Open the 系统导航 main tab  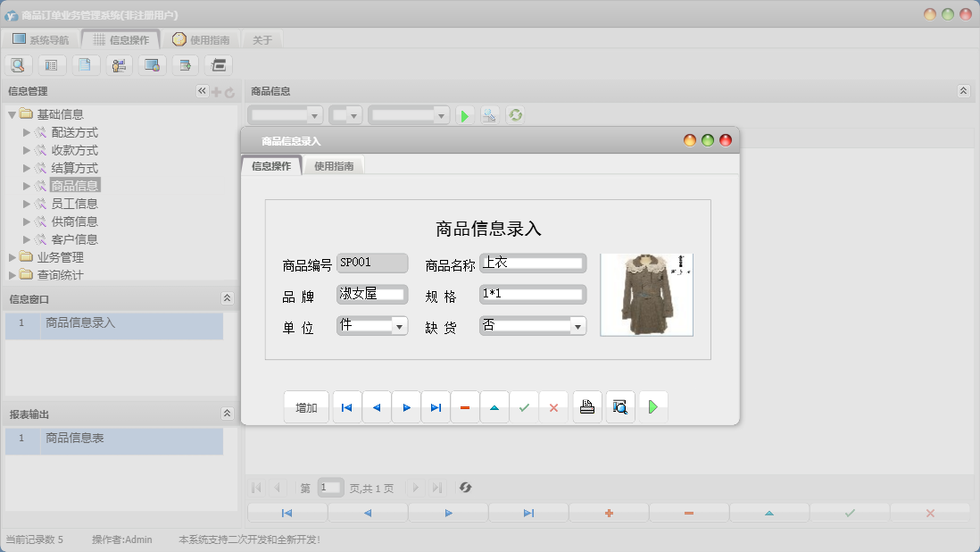[x=41, y=39]
